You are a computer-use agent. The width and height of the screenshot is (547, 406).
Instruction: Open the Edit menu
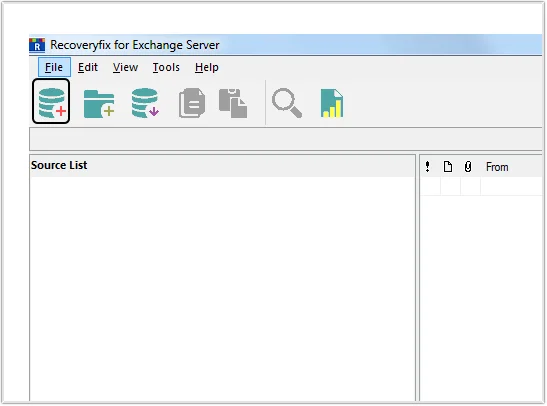tap(88, 67)
